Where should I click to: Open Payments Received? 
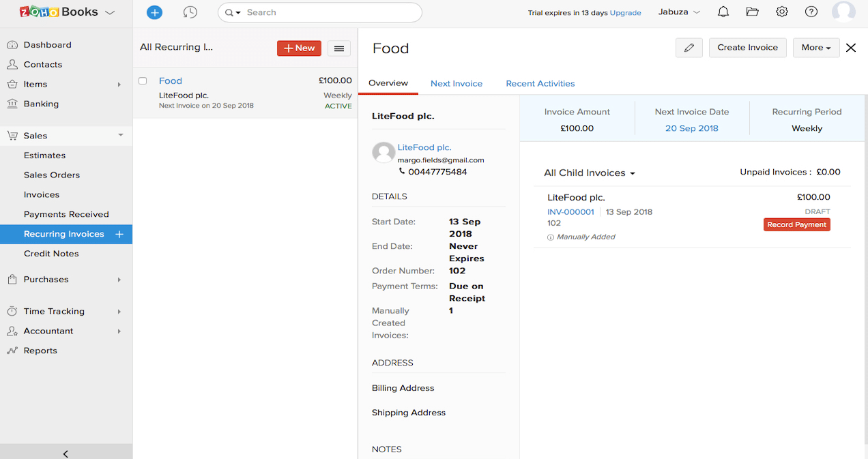pos(66,214)
